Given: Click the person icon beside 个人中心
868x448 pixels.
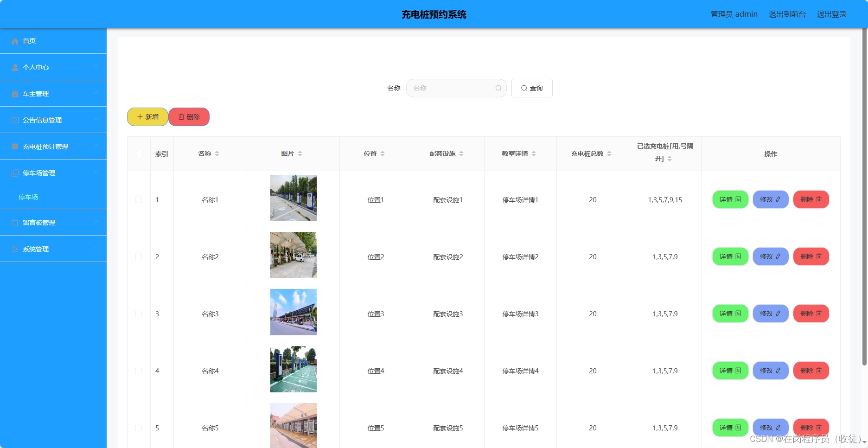Looking at the screenshot, I should (x=15, y=68).
